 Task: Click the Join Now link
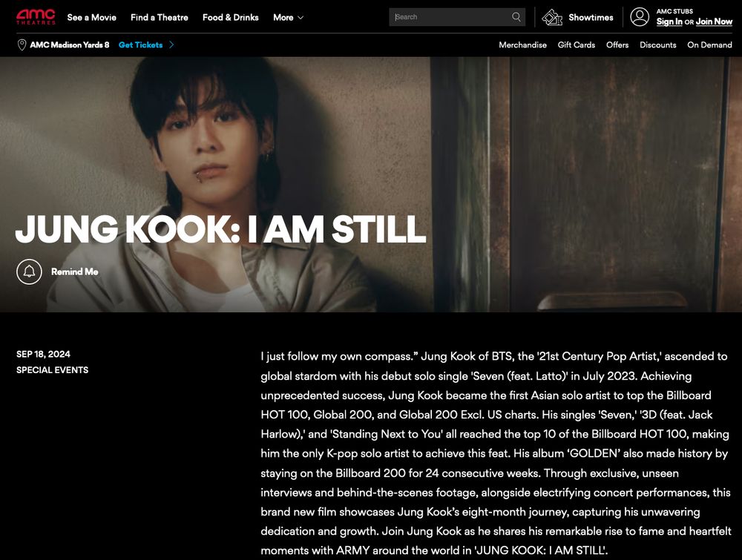tap(714, 22)
